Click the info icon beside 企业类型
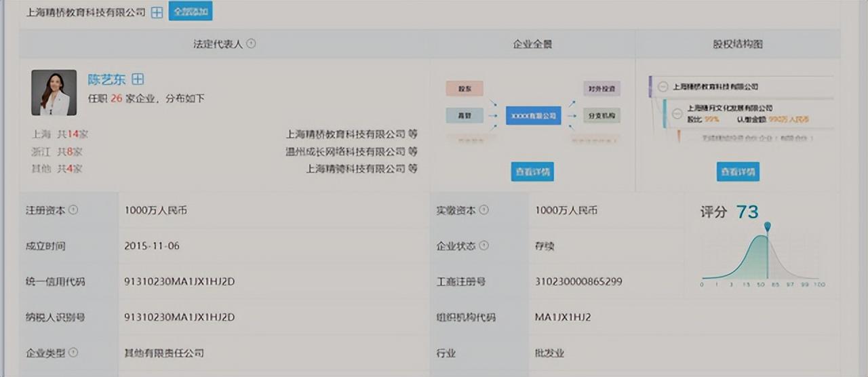Viewport: 868px width, 377px height. 73,353
